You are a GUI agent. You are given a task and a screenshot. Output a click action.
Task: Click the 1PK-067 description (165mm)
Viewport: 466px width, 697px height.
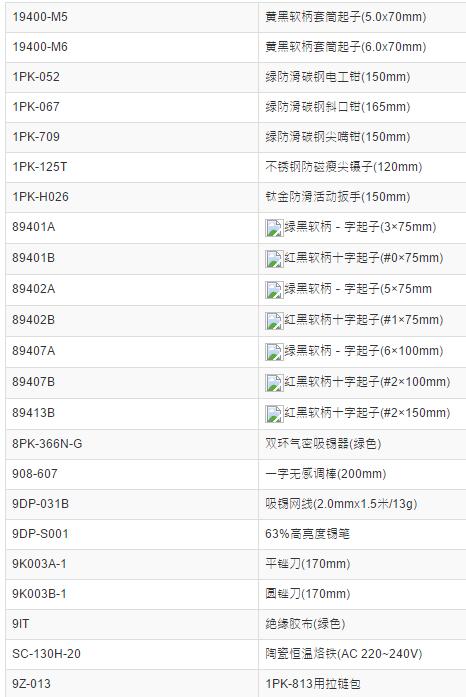click(x=337, y=107)
